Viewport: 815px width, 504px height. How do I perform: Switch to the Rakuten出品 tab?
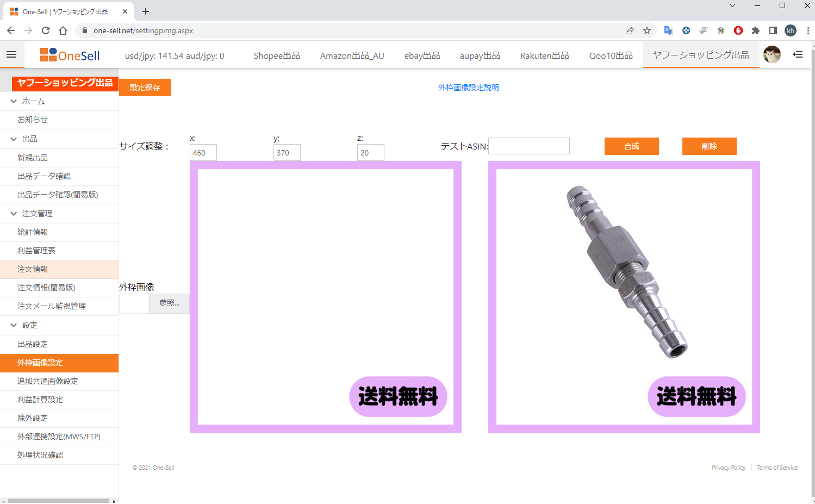pos(544,55)
